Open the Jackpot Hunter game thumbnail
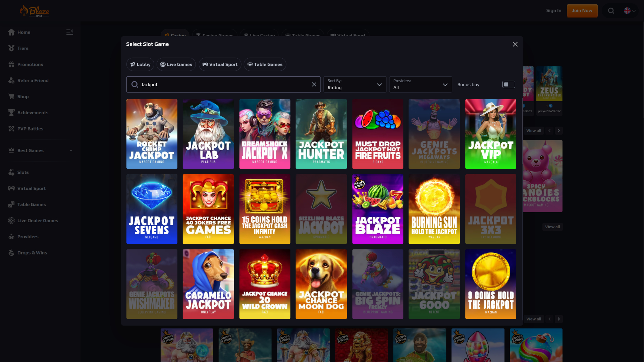 [321, 134]
